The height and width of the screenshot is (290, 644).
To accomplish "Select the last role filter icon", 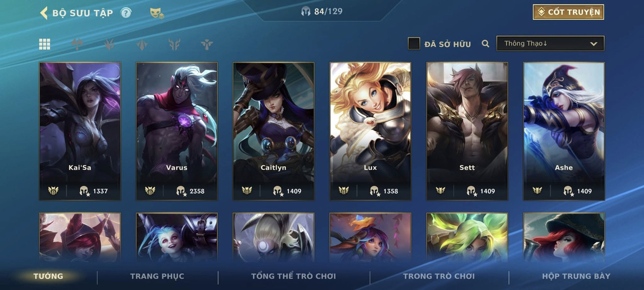I will (x=206, y=44).
